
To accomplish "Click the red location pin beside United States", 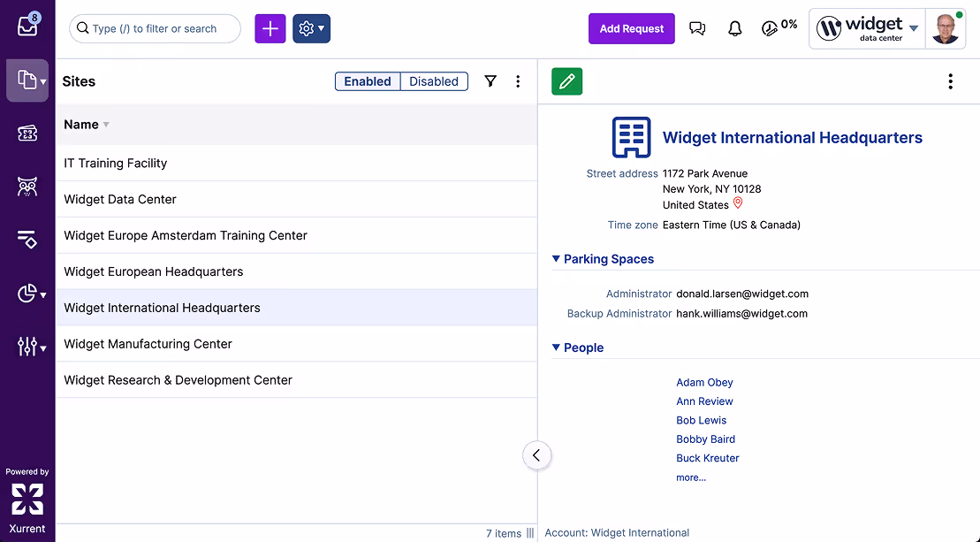I will [738, 203].
